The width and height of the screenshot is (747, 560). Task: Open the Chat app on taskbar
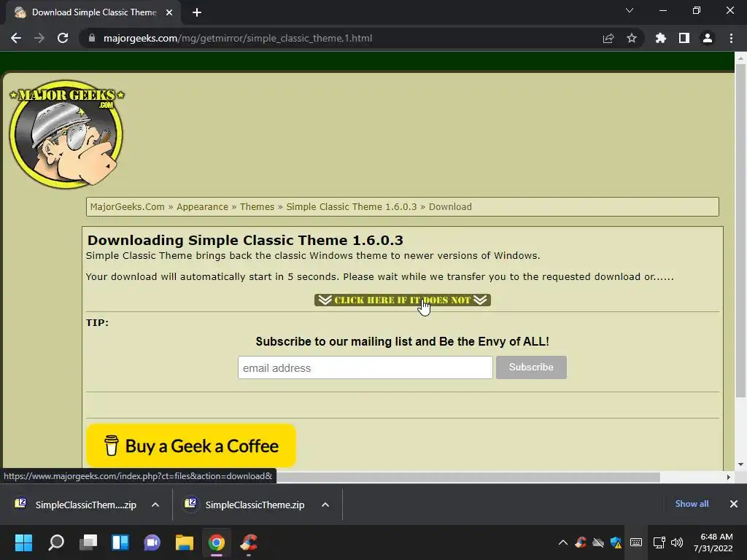click(x=152, y=542)
